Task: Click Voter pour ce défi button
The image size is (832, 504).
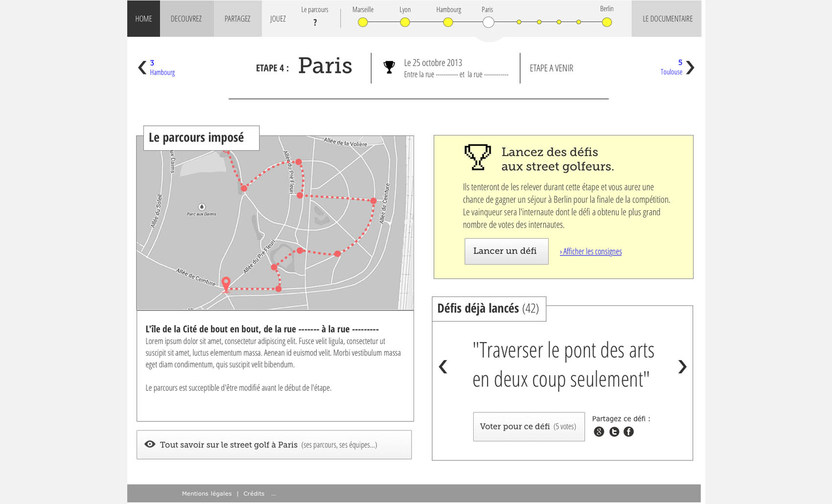Action: 529,427
